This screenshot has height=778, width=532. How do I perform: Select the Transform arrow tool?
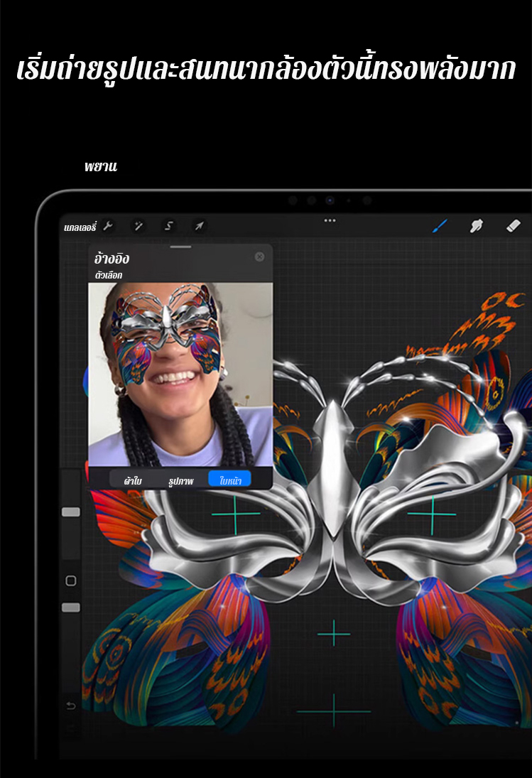pos(199,226)
